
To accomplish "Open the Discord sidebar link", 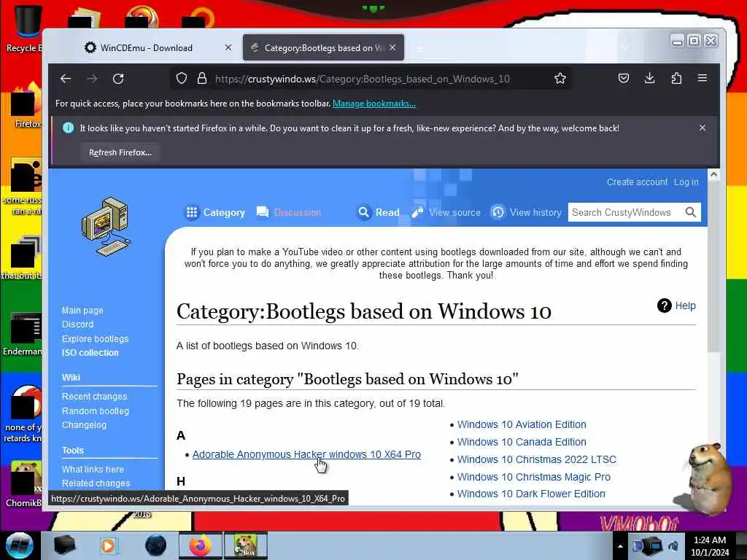I will click(x=77, y=324).
